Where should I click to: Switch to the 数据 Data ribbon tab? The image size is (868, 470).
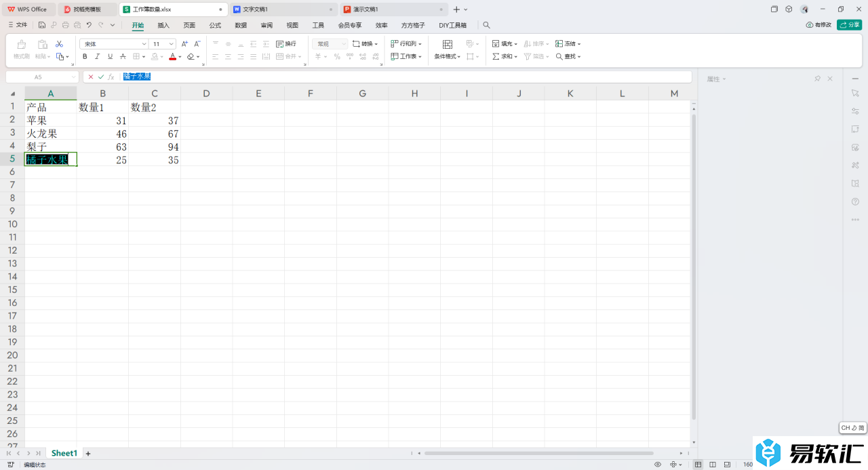click(x=241, y=25)
